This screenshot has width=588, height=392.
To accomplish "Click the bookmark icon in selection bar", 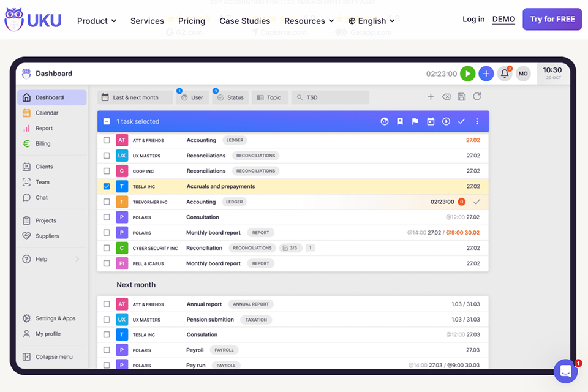I will pos(400,121).
